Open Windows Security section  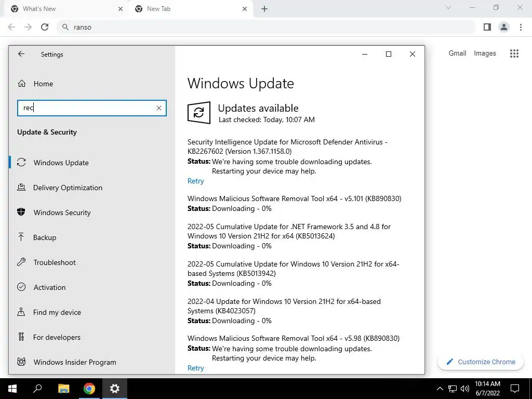coord(91,212)
